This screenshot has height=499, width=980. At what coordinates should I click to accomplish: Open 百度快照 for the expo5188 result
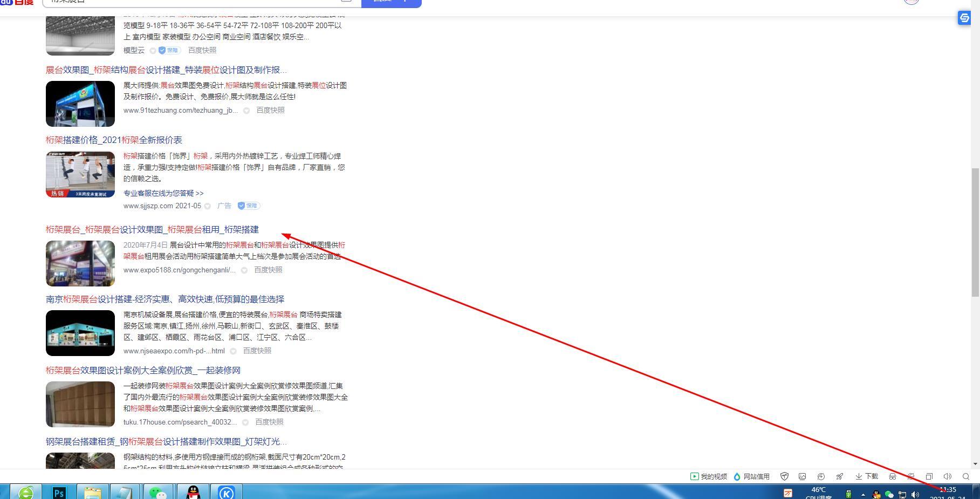point(268,270)
